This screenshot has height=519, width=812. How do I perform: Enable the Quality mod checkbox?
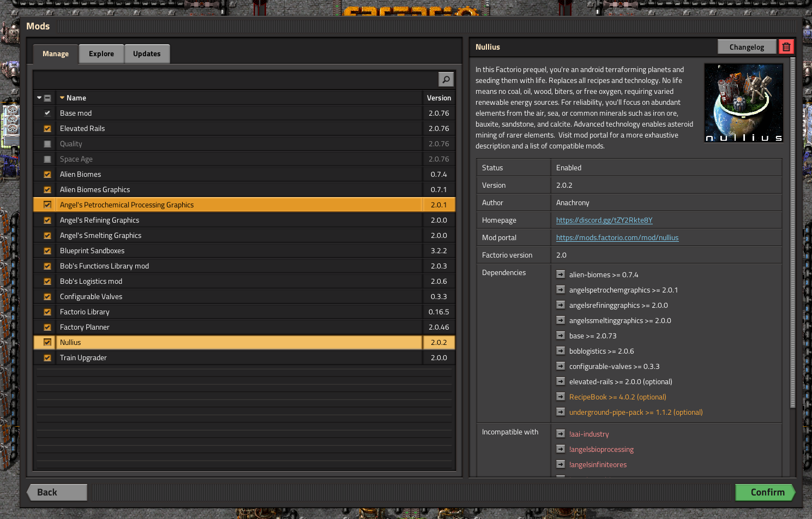pos(47,144)
